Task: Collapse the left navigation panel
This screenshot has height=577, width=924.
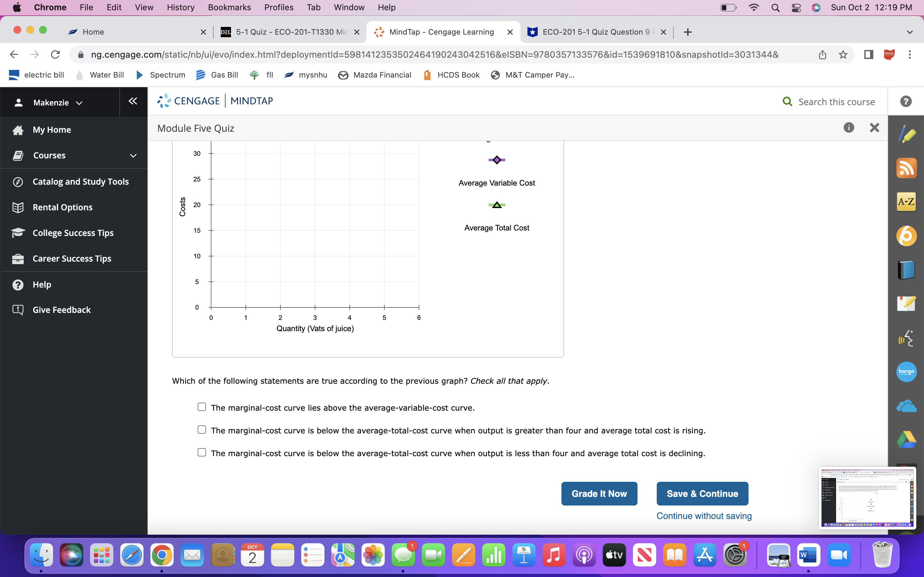Action: pos(133,101)
